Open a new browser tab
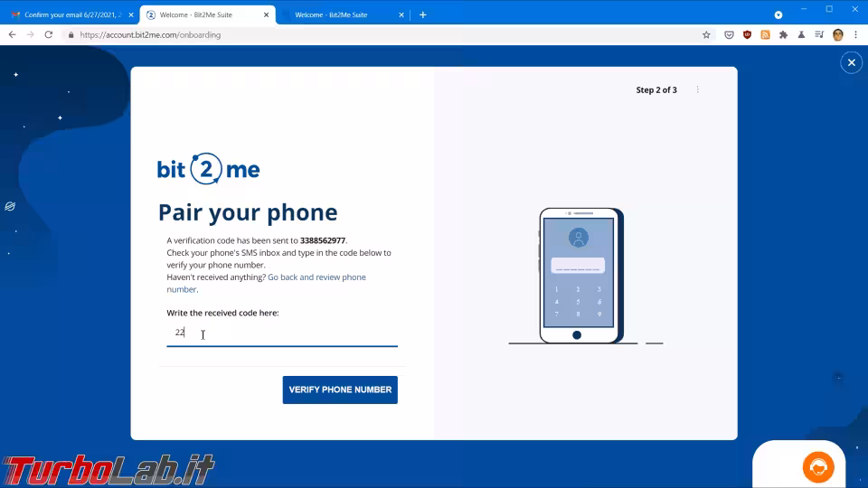Viewport: 868px width, 488px height. pyautogui.click(x=423, y=15)
